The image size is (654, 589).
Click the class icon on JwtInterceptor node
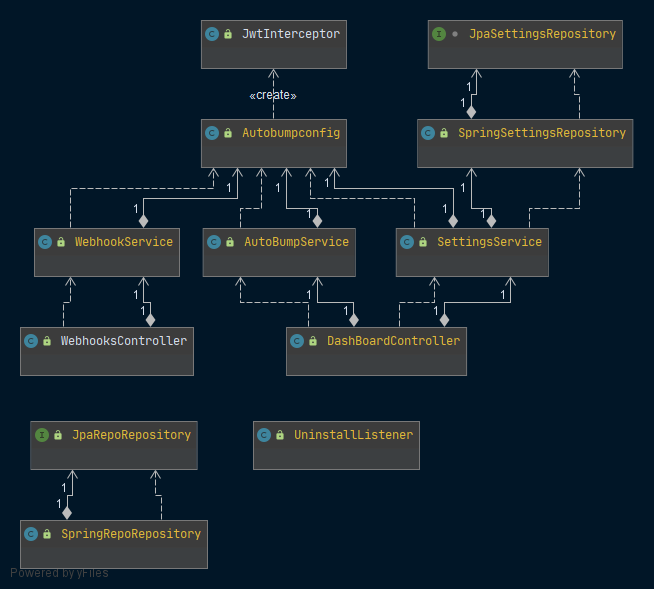[x=212, y=34]
